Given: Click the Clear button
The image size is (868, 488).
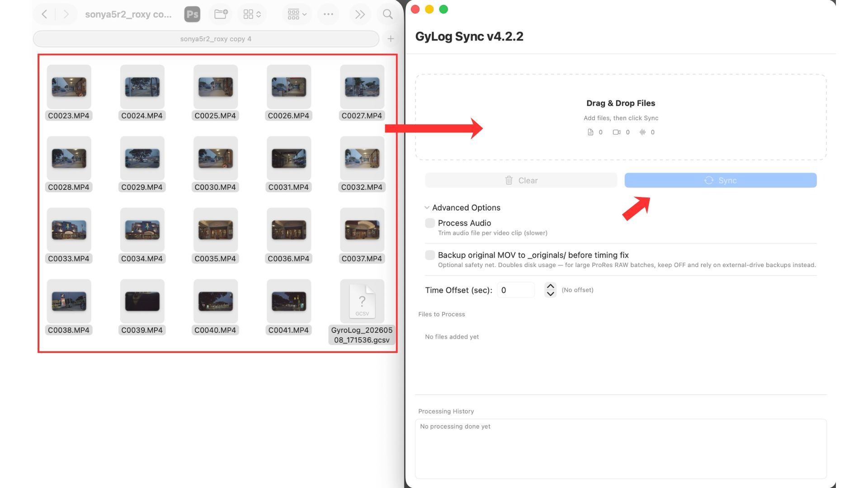Looking at the screenshot, I should coord(521,180).
